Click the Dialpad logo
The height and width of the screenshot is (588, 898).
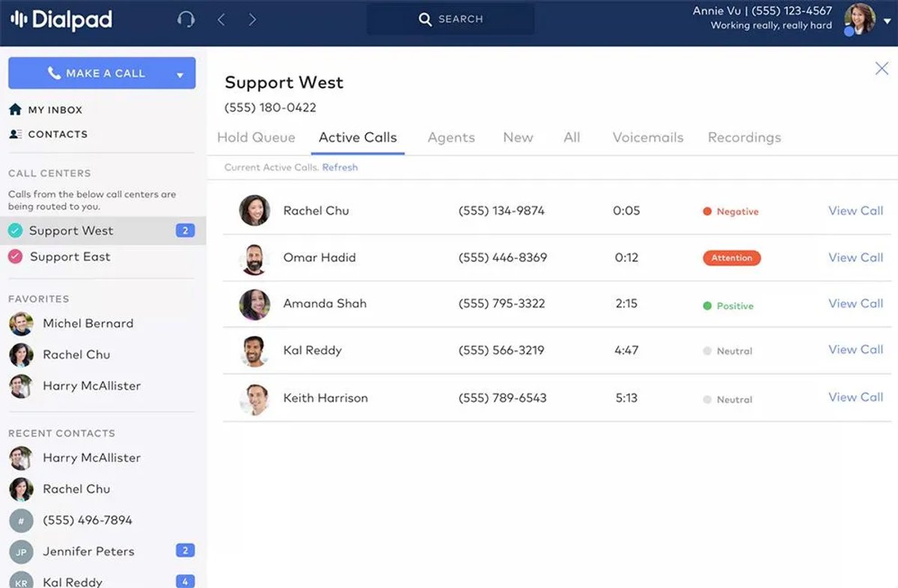point(61,20)
